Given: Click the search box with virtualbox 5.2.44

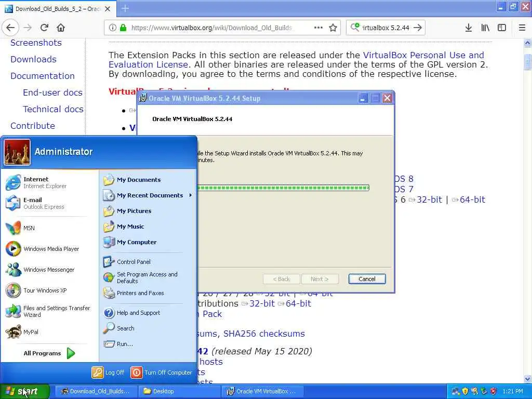Looking at the screenshot, I should click(x=386, y=28).
